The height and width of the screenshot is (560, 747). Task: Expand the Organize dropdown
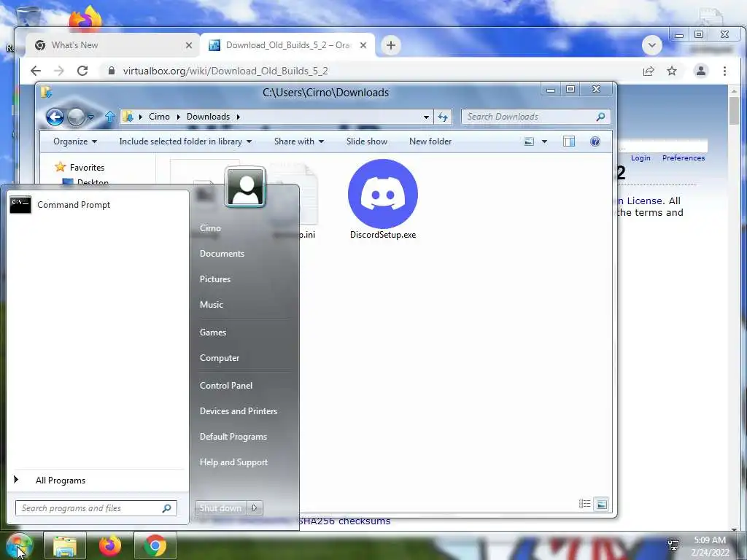[75, 141]
